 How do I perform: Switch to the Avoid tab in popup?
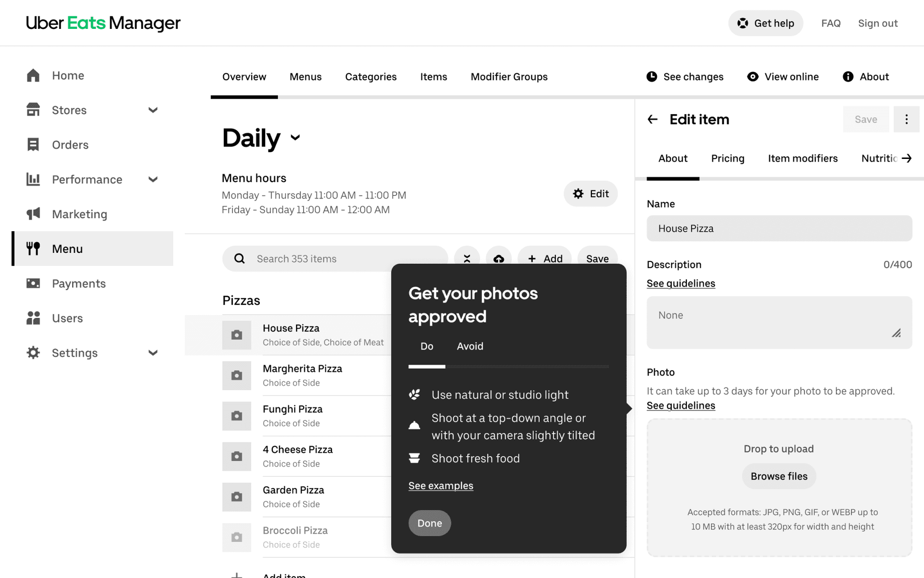pos(470,346)
